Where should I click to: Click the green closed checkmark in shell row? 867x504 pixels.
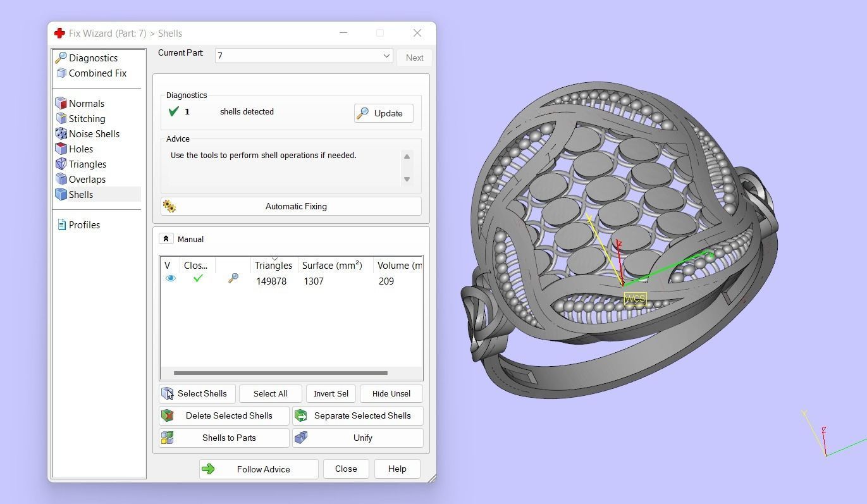pos(198,278)
